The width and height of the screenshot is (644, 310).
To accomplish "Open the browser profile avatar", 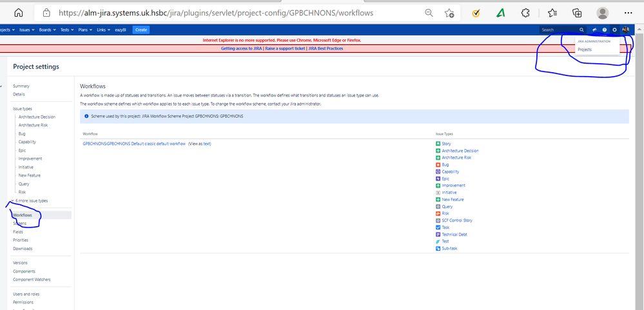I will point(603,13).
